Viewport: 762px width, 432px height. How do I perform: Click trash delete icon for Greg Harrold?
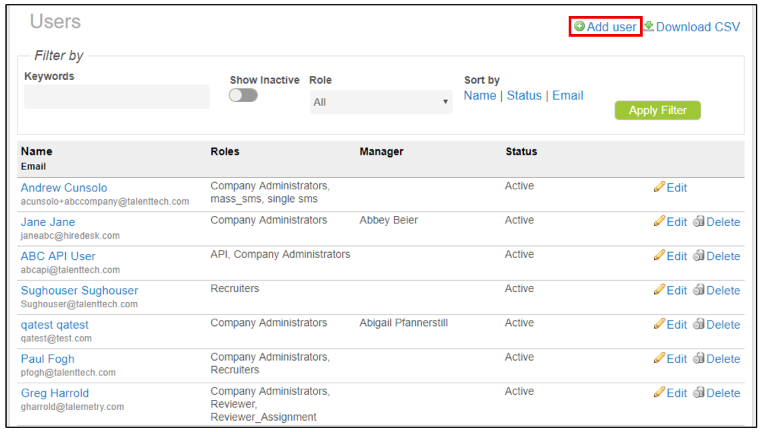[x=699, y=393]
